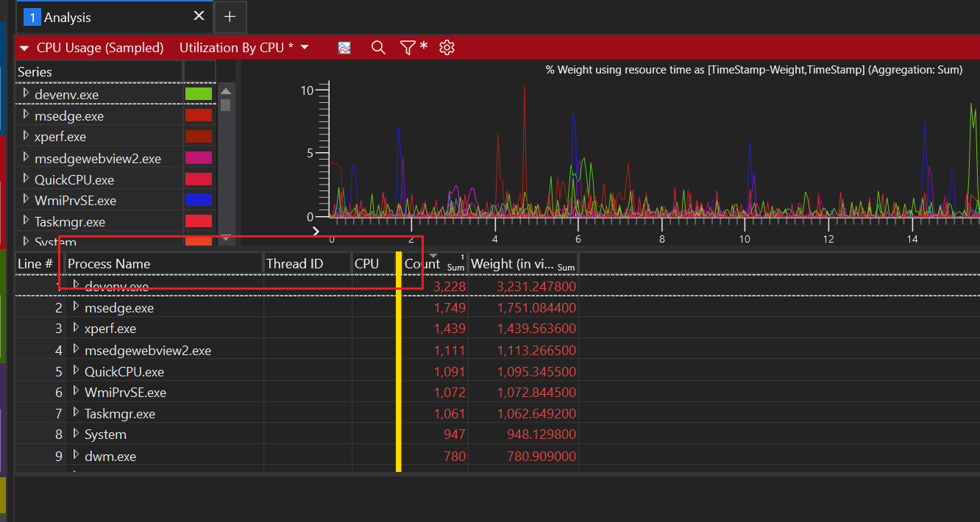Click the WmiPrvSE.exe blue color swatch
Image resolution: width=980 pixels, height=522 pixels.
(x=199, y=200)
